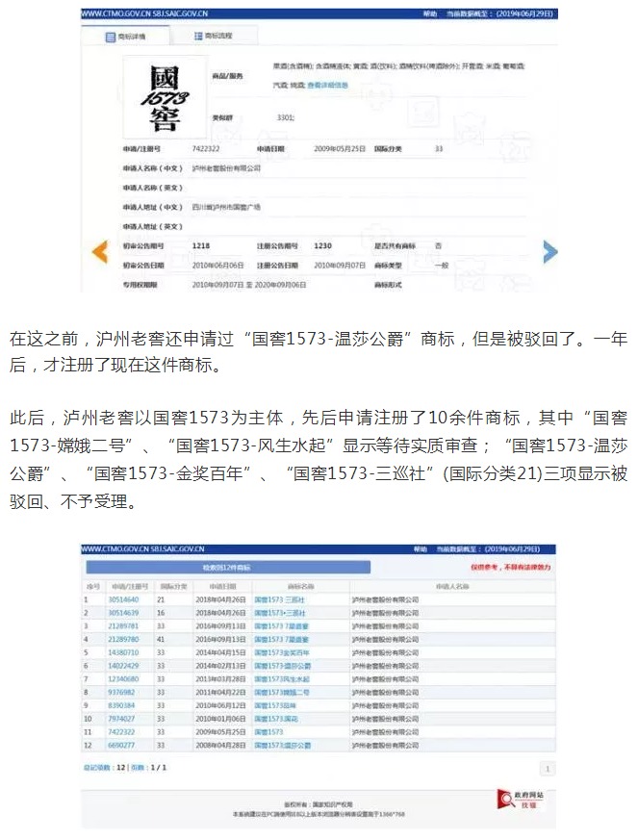Click page number 1 pagination button

pos(548,768)
